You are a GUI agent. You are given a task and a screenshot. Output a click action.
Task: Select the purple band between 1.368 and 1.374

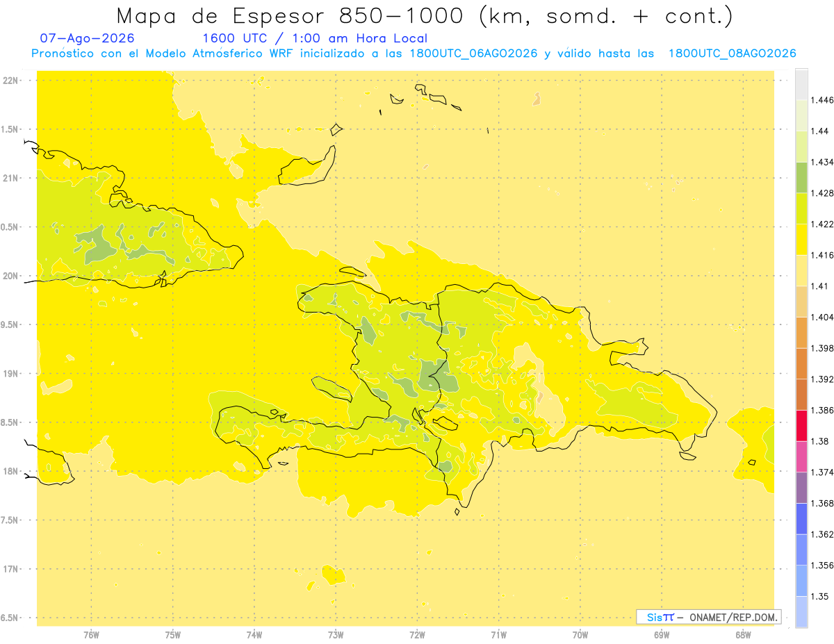coord(801,487)
